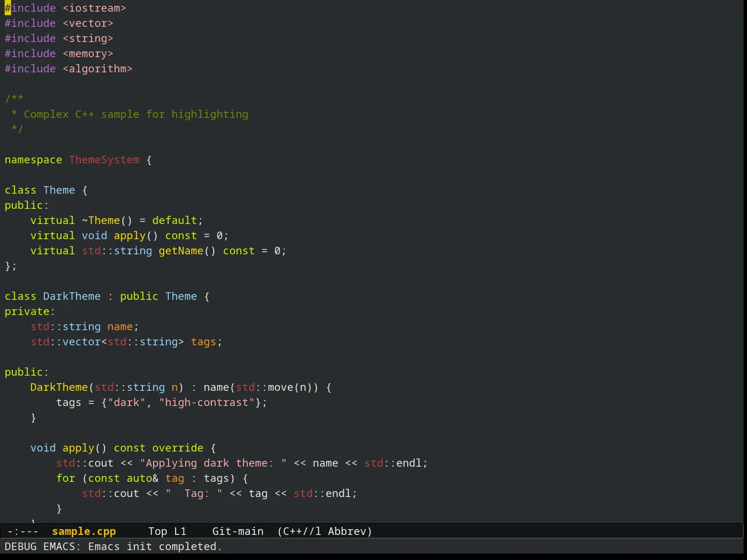Click 'namespace' keyword
This screenshot has height=560, width=747.
[x=33, y=160]
